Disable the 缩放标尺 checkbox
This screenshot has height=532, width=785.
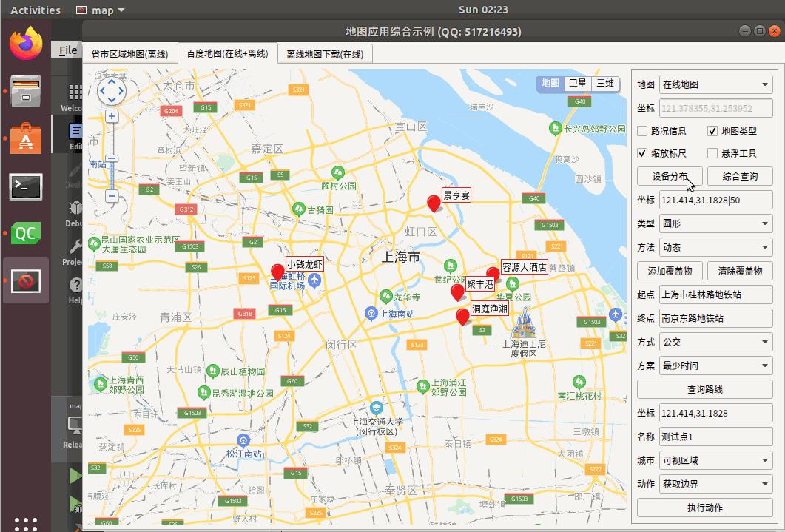click(641, 153)
